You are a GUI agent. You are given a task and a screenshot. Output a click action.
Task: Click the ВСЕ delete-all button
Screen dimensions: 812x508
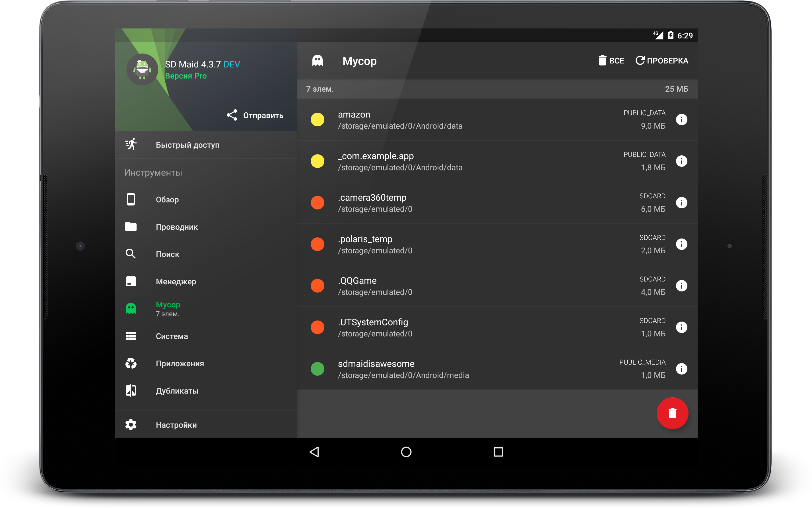611,61
